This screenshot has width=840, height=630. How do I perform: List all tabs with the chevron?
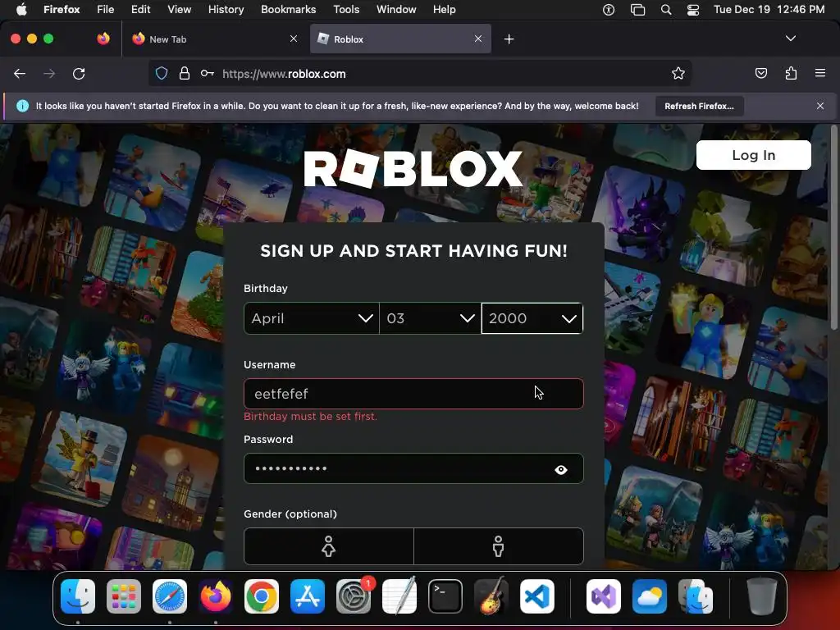click(x=790, y=39)
